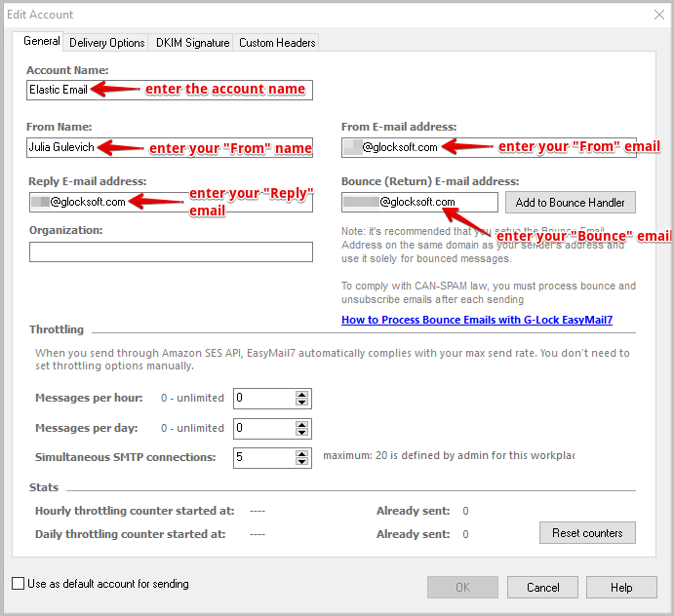This screenshot has width=674, height=616.
Task: Open How to Process Bounce Emails link
Action: pos(477,320)
